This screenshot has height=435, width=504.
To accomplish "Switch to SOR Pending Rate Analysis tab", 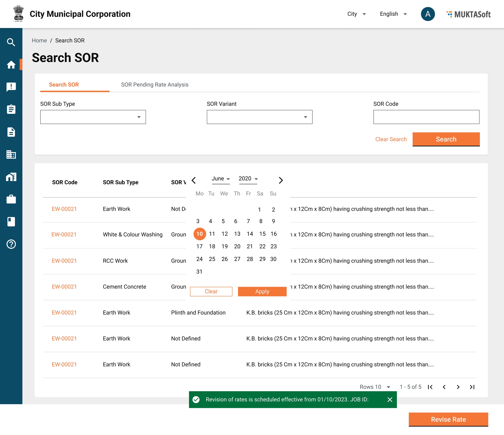I will 155,85.
